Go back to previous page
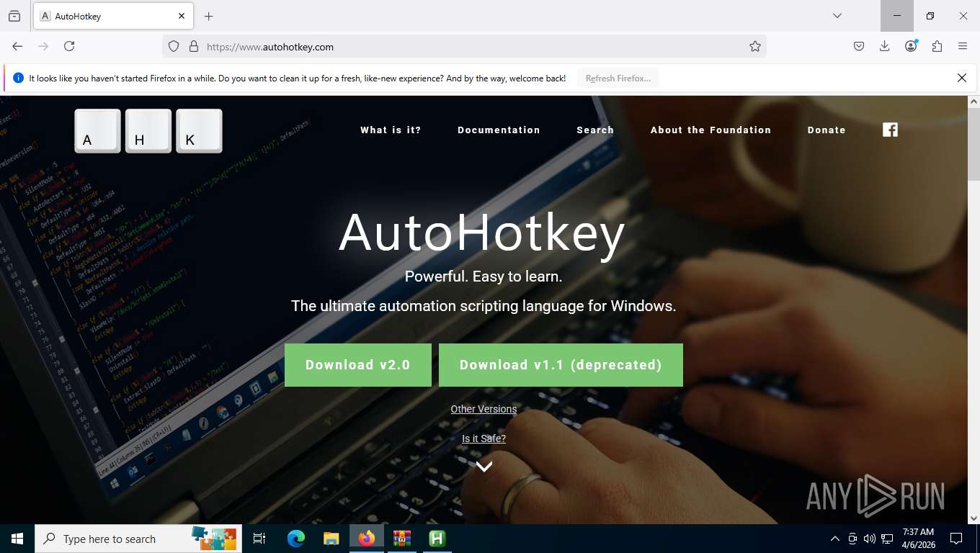This screenshot has height=553, width=980. click(x=17, y=46)
